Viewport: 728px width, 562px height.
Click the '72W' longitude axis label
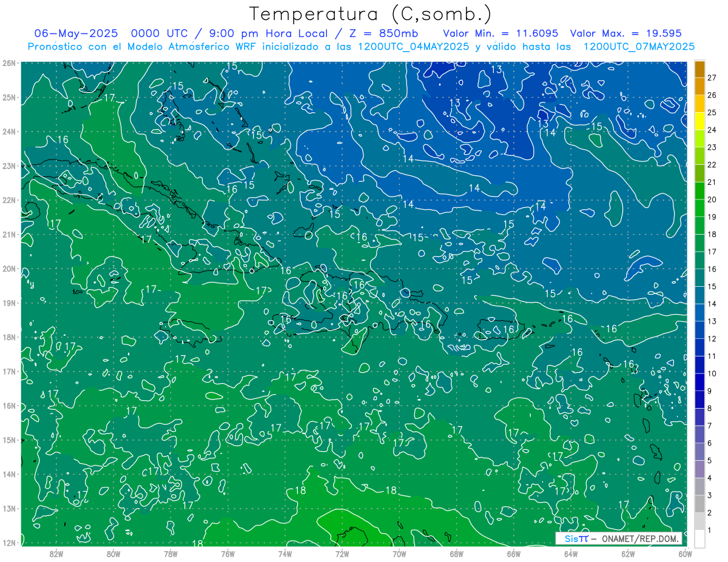tap(342, 554)
